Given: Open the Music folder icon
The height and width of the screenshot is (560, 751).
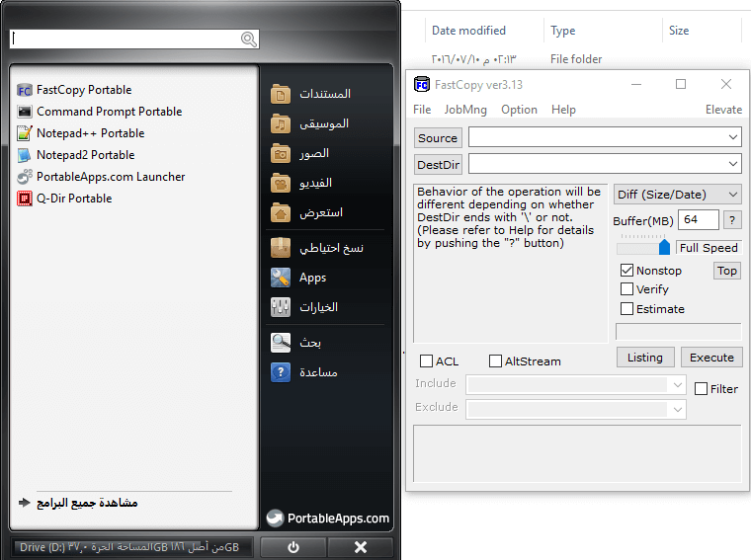Looking at the screenshot, I should (x=281, y=123).
